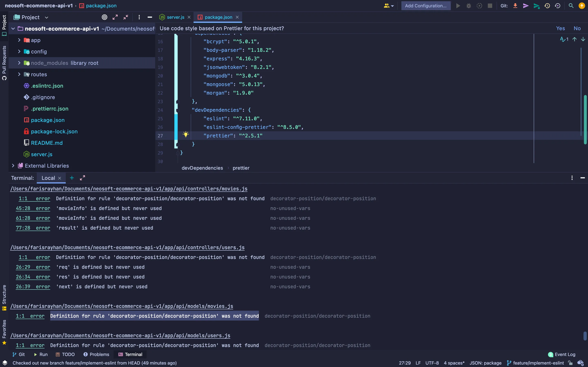Switch to server.js editor tab
This screenshot has width=588, height=367.
point(175,17)
